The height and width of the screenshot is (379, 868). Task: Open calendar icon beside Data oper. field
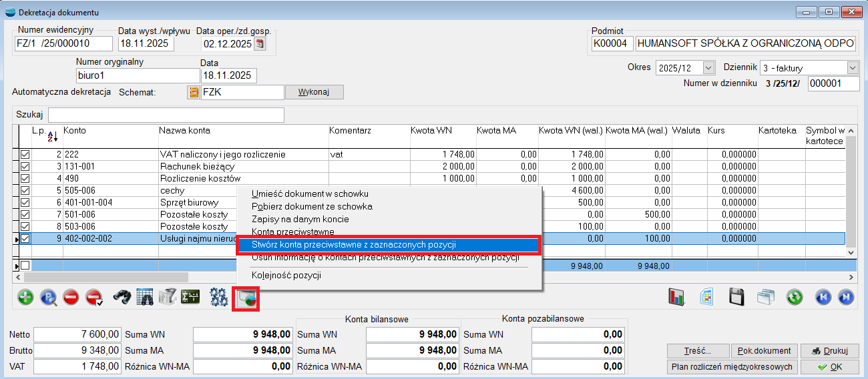point(260,44)
